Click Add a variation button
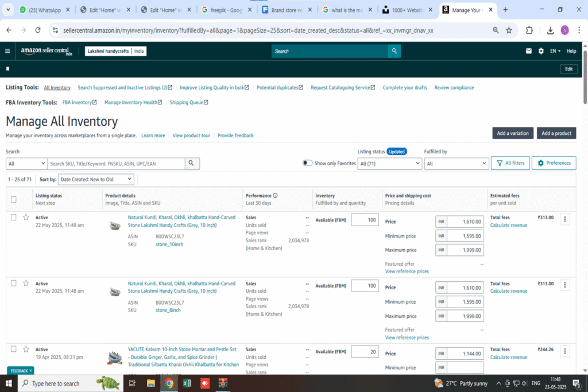This screenshot has height=392, width=588. click(513, 133)
